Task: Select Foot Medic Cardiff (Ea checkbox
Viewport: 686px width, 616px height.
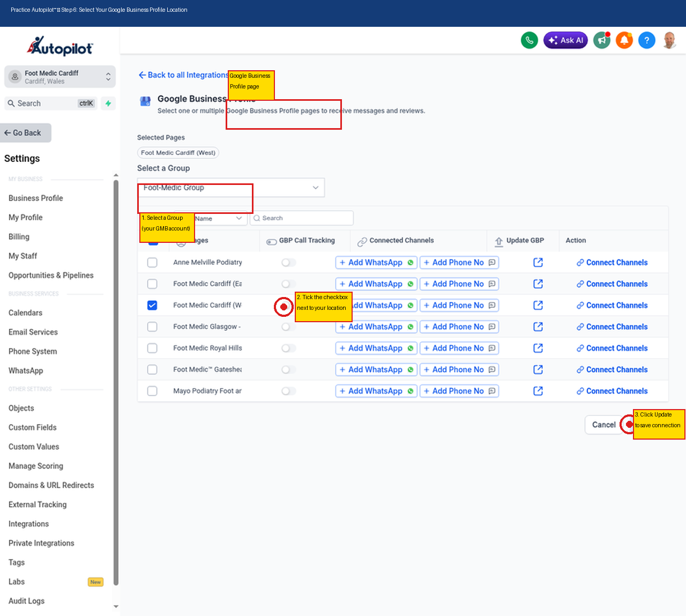Action: (152, 284)
